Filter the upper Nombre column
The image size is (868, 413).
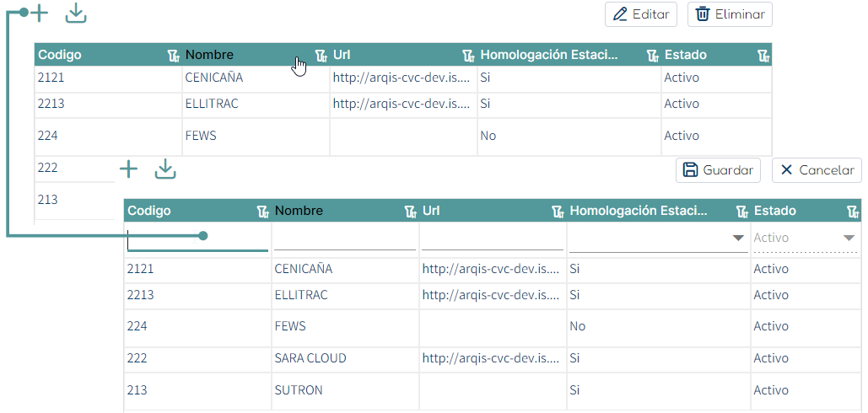321,55
